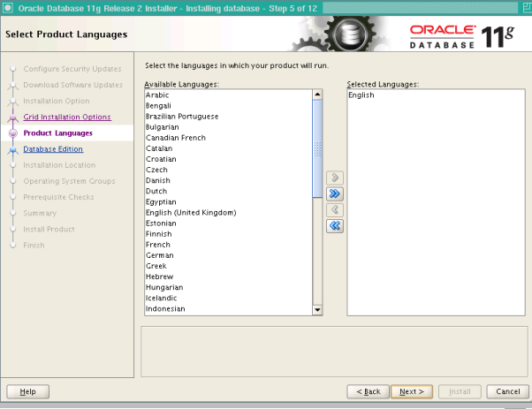This screenshot has height=409, width=532.
Task: Click the Available Languages scroll up arrow
Action: [x=317, y=95]
